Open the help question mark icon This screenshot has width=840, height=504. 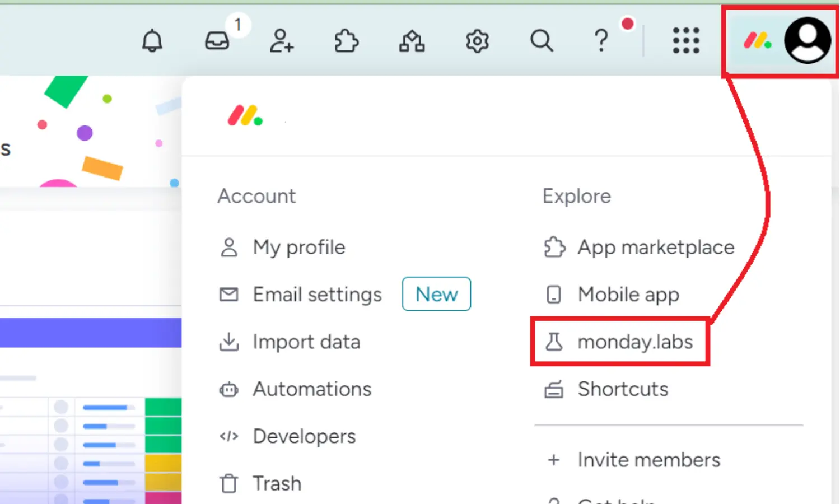coord(601,41)
